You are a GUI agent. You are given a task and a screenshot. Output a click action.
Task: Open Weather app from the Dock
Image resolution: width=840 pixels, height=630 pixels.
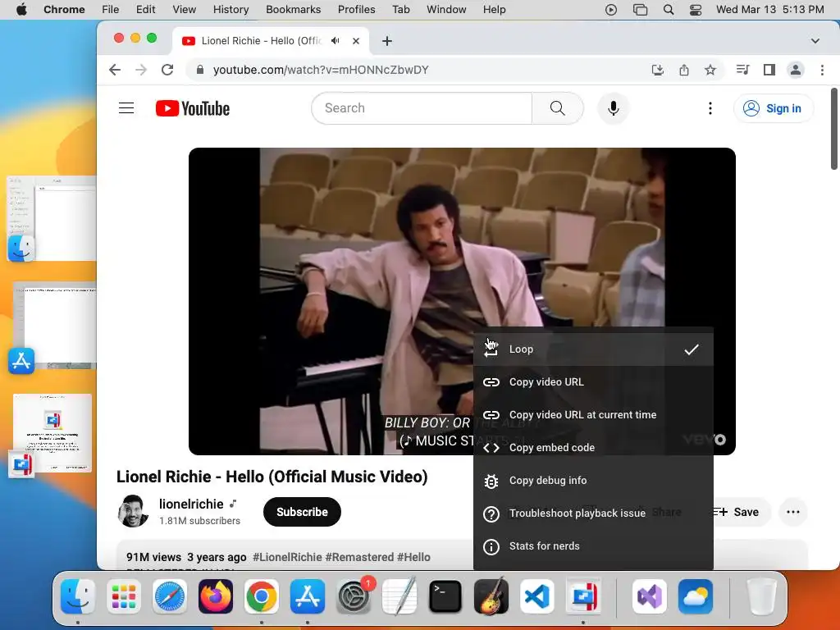tap(696, 596)
